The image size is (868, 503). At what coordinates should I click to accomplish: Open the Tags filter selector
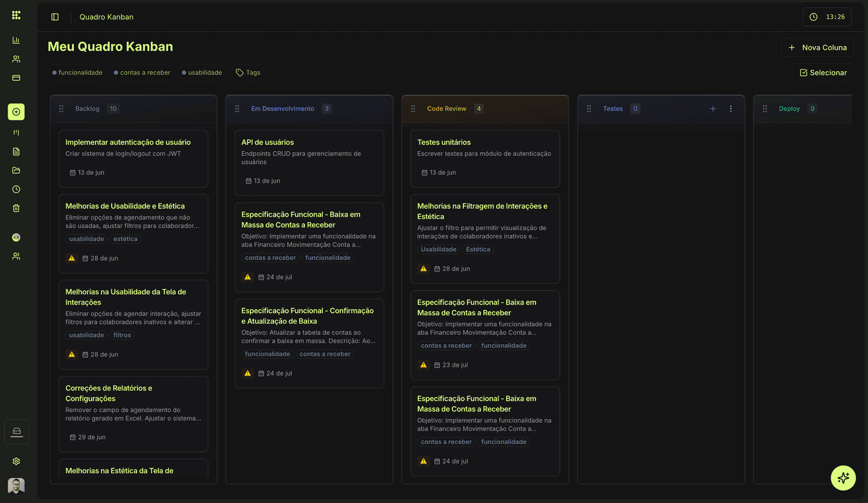pos(247,72)
